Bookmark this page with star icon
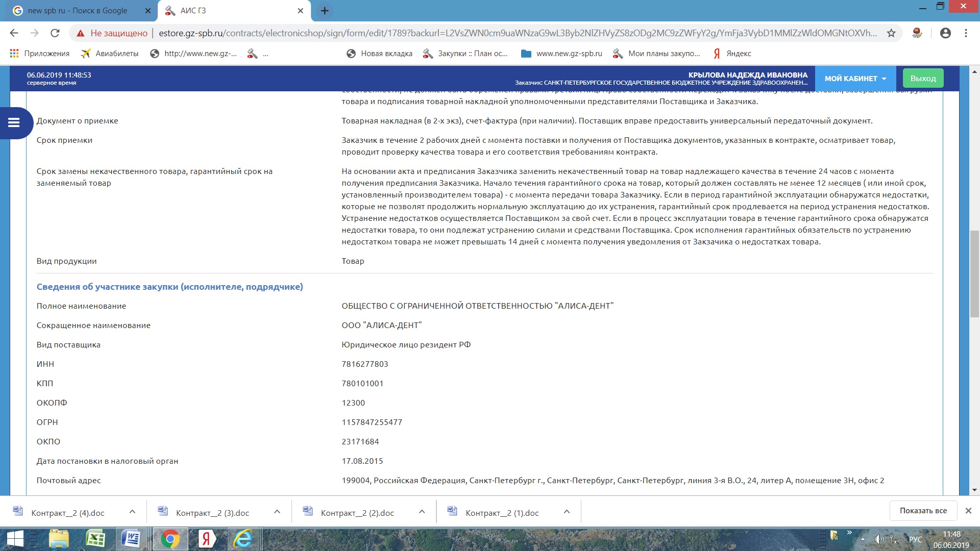Viewport: 980px width, 551px height. tap(891, 33)
